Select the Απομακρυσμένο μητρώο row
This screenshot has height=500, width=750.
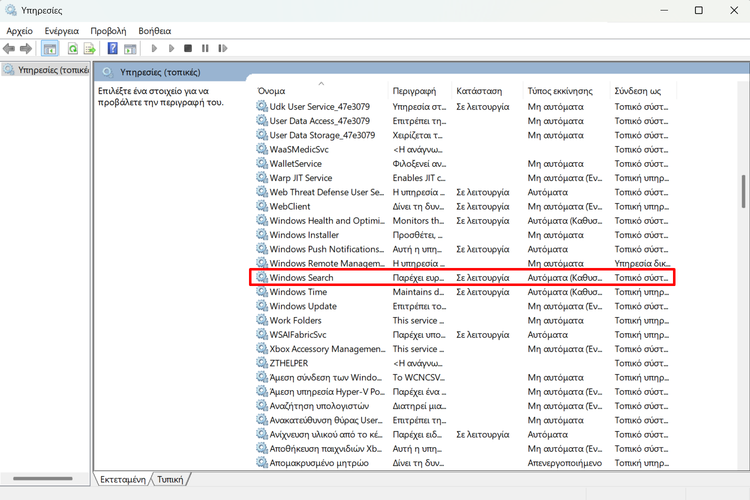(x=463, y=463)
